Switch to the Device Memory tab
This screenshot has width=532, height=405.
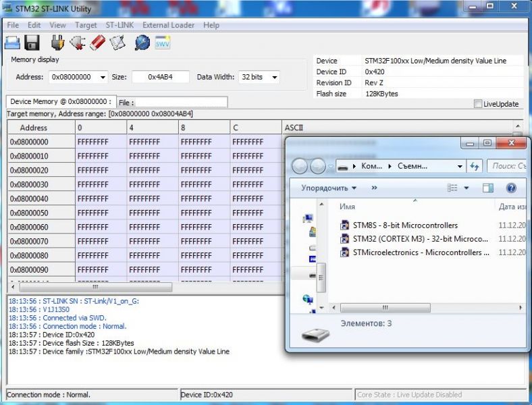tap(61, 102)
